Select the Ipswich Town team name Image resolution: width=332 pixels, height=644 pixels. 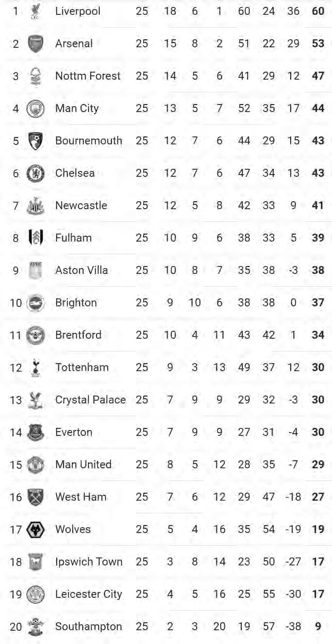tap(89, 562)
